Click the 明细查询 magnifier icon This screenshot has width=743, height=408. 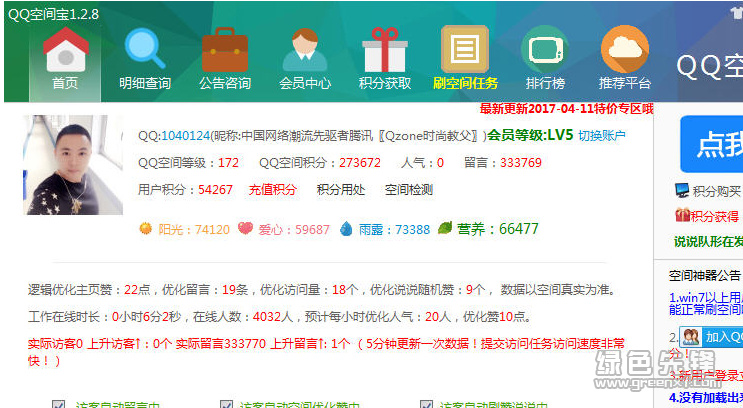pos(145,50)
